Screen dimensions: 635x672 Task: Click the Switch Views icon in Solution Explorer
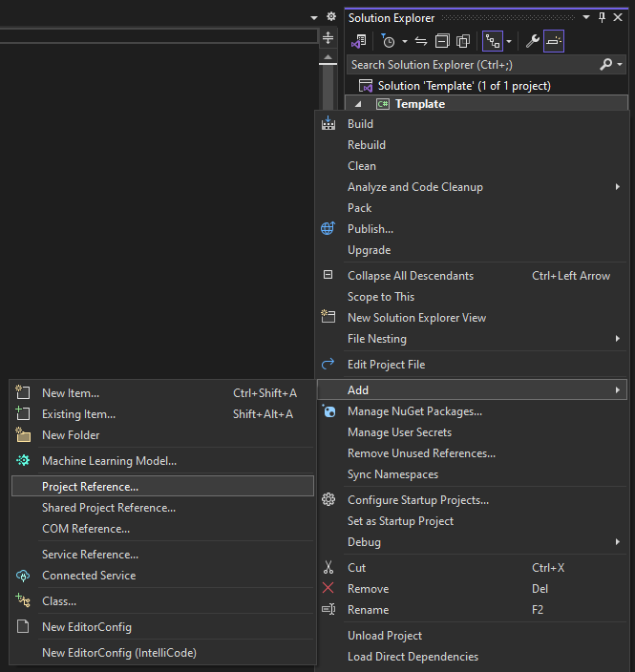[359, 41]
